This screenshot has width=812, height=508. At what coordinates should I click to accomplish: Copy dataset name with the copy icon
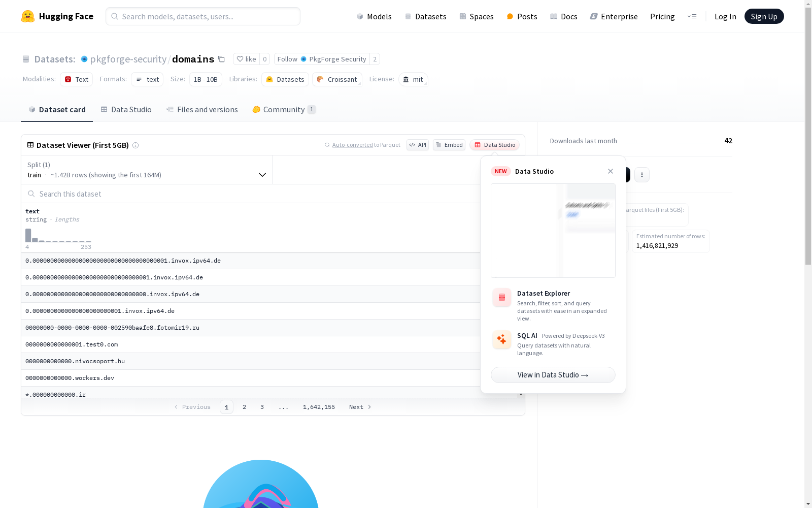(x=221, y=59)
